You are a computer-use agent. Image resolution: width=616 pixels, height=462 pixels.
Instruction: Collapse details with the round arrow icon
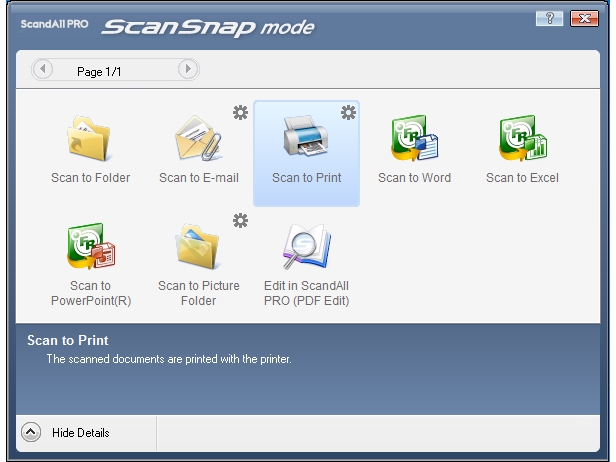31,432
